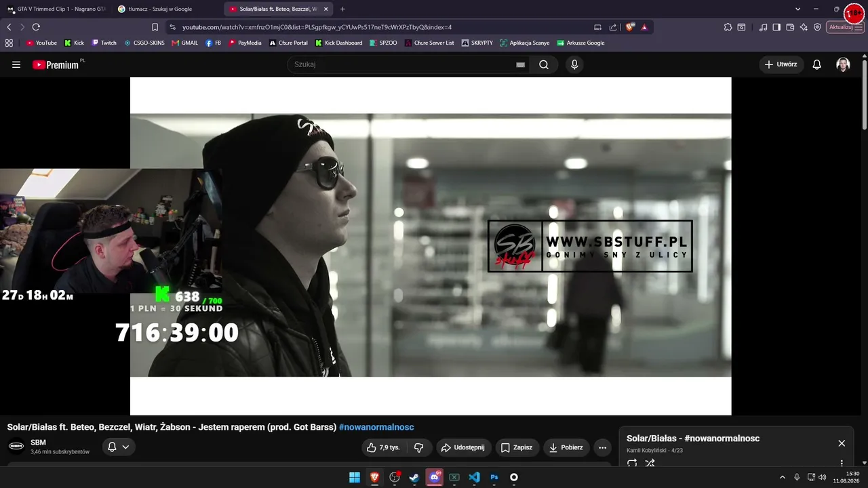Expand the SBM subscription notification dropdown
The height and width of the screenshot is (488, 868).
click(x=119, y=447)
